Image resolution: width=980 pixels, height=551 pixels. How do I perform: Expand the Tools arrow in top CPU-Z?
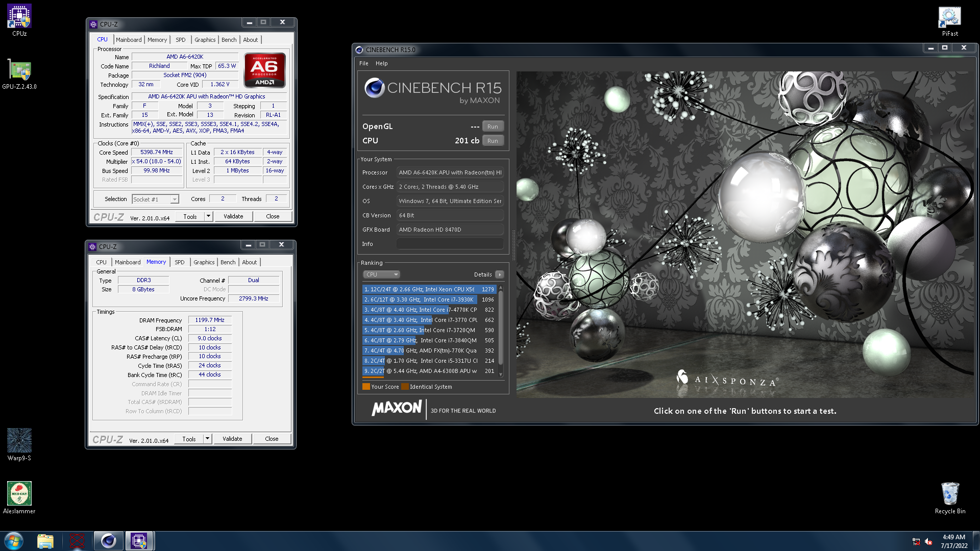(x=208, y=216)
